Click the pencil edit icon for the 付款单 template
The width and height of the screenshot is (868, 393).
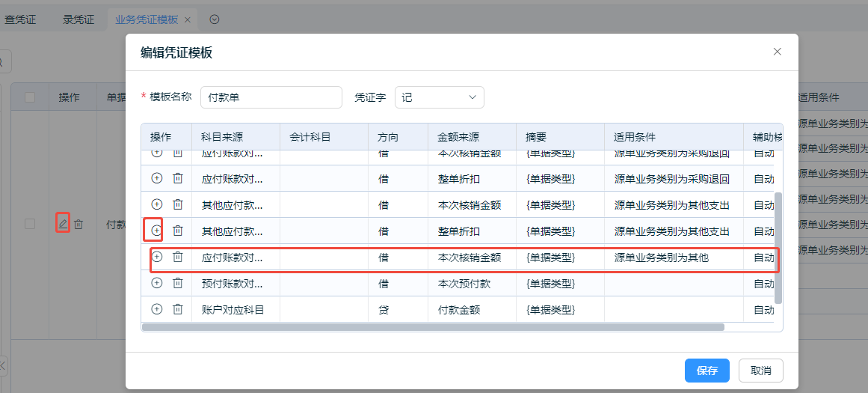[63, 223]
